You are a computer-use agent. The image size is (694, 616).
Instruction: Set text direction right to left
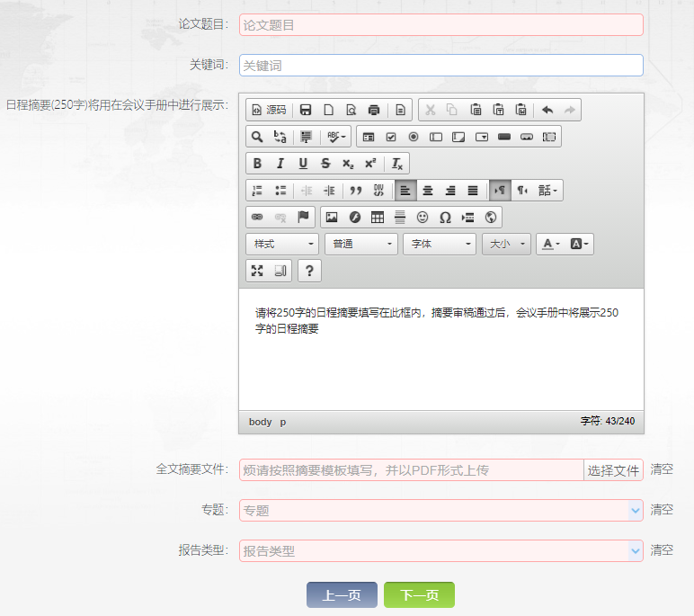[522, 191]
